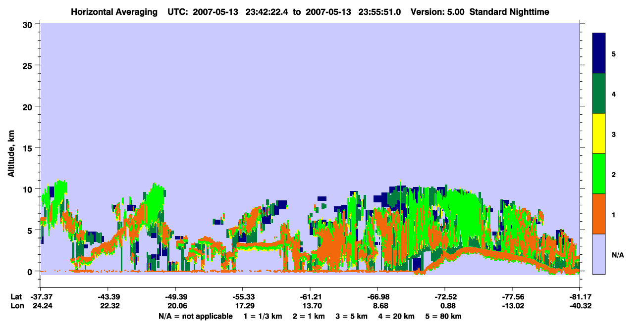Click latitude value -81.17
644x330 pixels.
[x=580, y=297]
